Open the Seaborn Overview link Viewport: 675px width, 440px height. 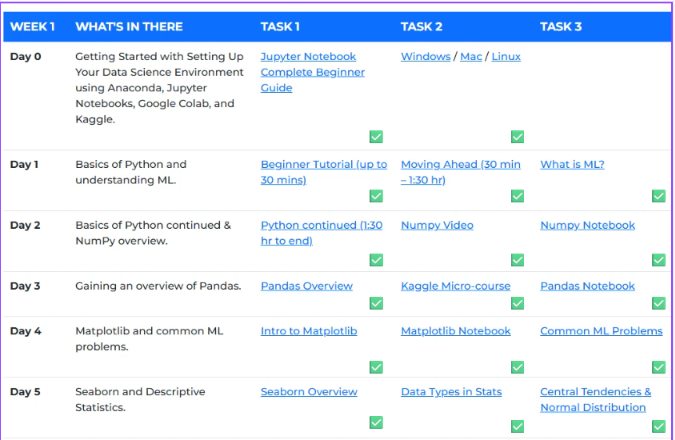[x=309, y=391]
